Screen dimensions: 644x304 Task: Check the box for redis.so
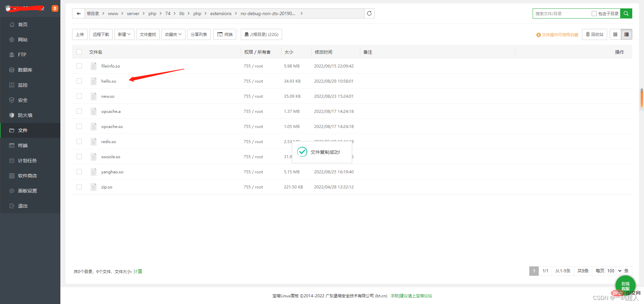pyautogui.click(x=79, y=141)
